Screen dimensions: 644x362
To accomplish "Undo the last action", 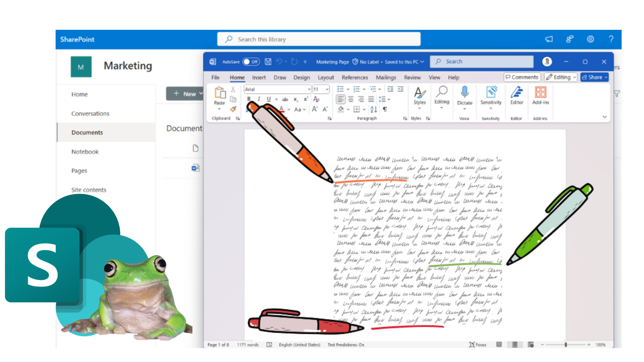I will pyautogui.click(x=279, y=62).
